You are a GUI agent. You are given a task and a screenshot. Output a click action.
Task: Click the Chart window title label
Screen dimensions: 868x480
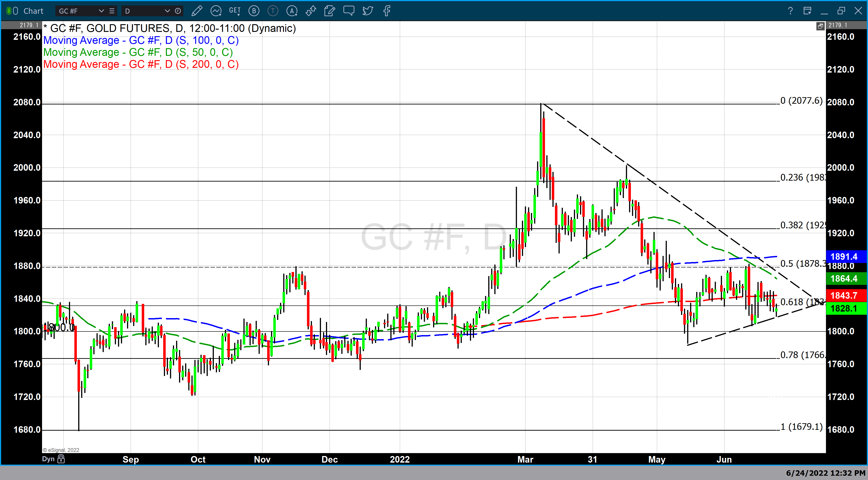[x=33, y=11]
